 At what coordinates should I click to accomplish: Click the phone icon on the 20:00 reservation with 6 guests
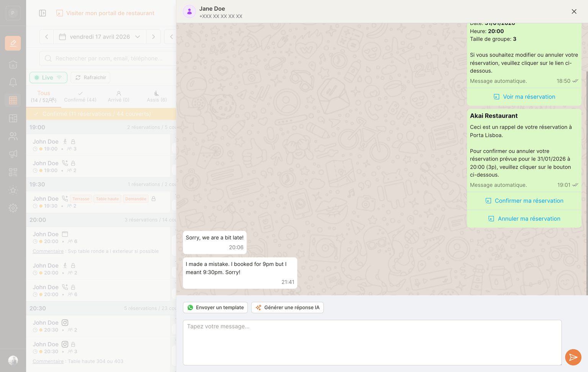coord(65,287)
